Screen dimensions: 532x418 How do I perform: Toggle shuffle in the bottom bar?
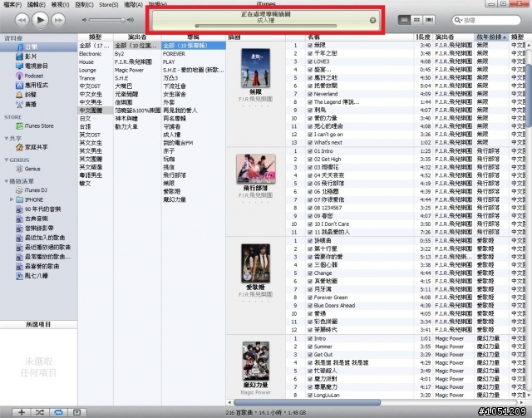(40, 412)
